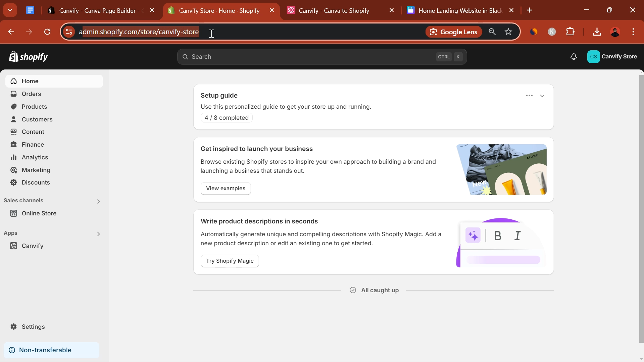The image size is (644, 362).
Task: Close Canvify - Canva to Shopify tab
Action: [392, 10]
